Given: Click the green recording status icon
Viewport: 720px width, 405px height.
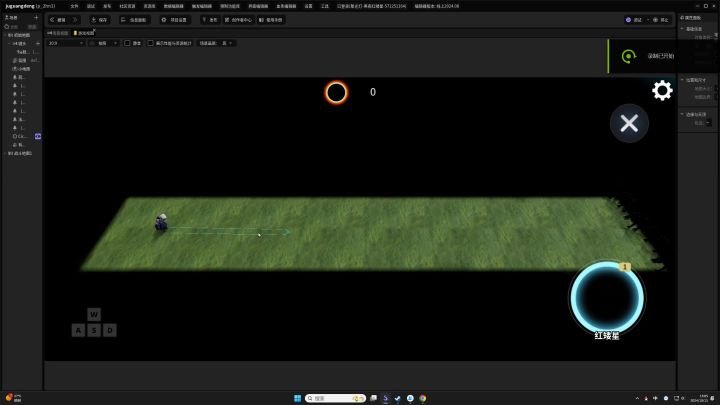Looking at the screenshot, I should [x=628, y=56].
